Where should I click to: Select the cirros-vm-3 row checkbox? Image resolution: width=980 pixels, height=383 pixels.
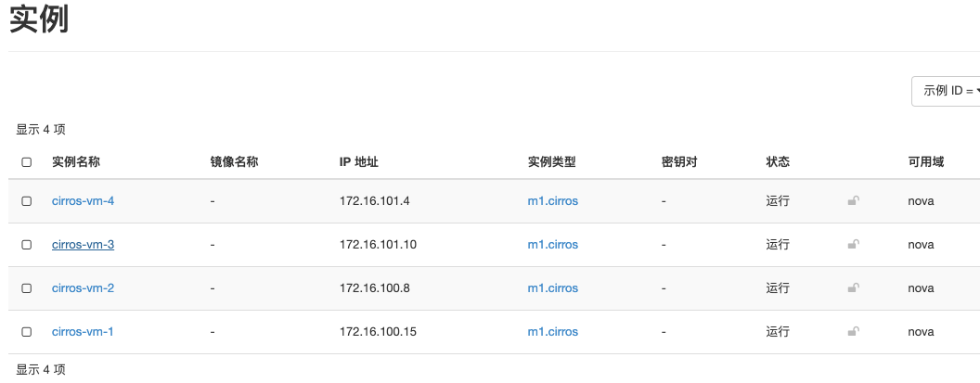pos(27,245)
